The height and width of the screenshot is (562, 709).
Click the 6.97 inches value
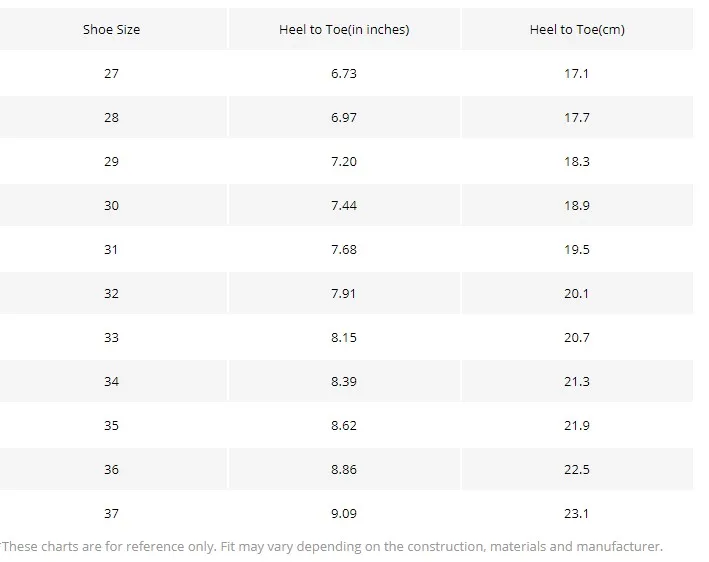pyautogui.click(x=344, y=118)
